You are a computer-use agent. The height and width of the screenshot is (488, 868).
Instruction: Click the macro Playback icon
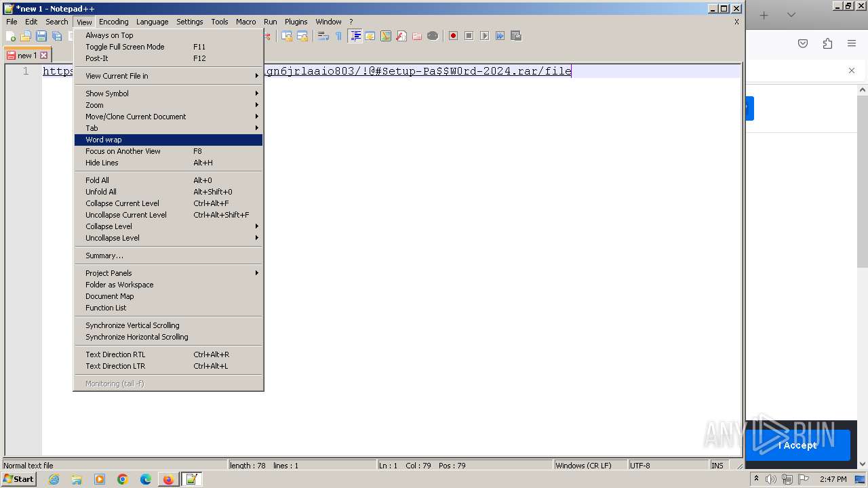[x=484, y=36]
